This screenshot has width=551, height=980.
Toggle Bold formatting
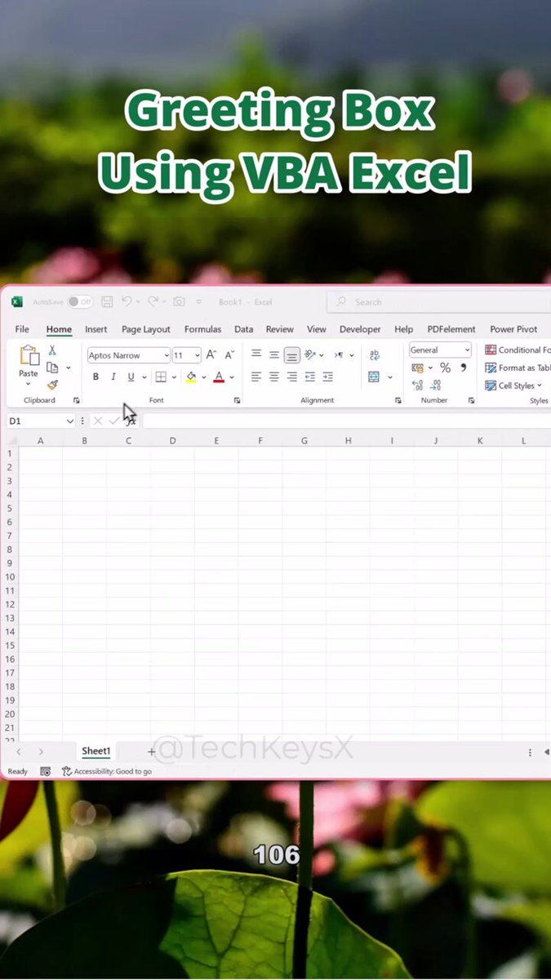[x=96, y=377]
